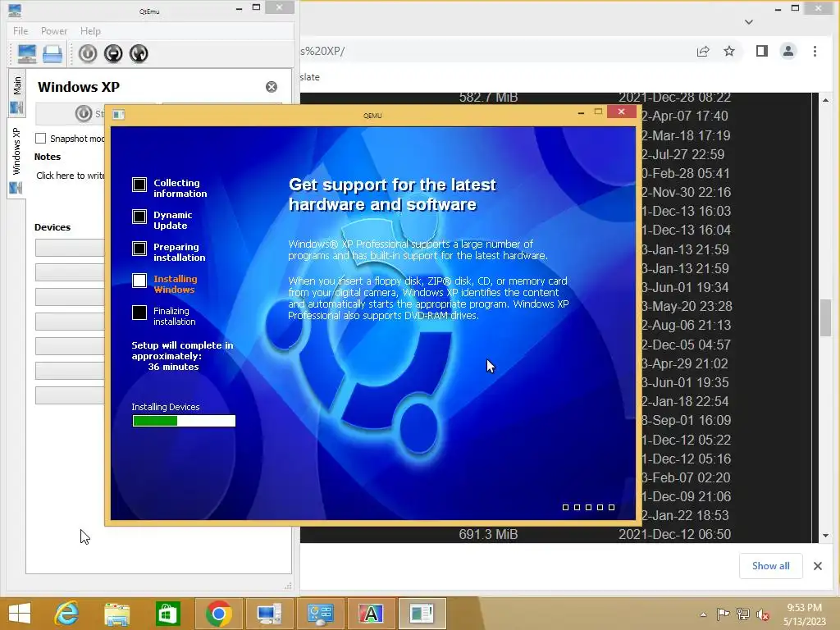Click the QEMU window taskbar icon
Screen dimensions: 840x630
tap(422, 614)
